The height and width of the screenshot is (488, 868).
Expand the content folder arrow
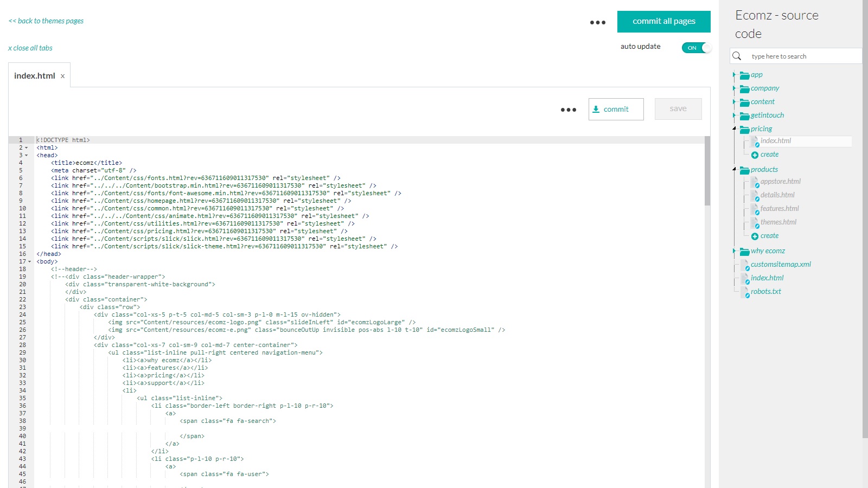tap(734, 102)
